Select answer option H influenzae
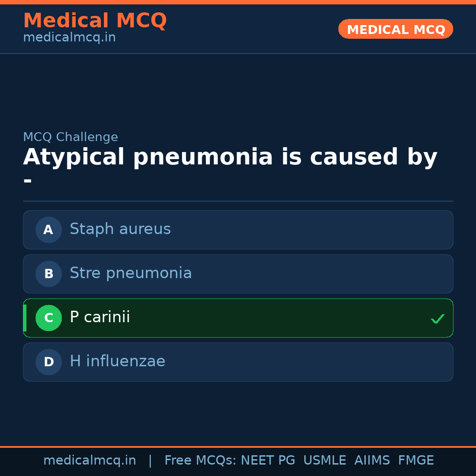 (x=238, y=362)
